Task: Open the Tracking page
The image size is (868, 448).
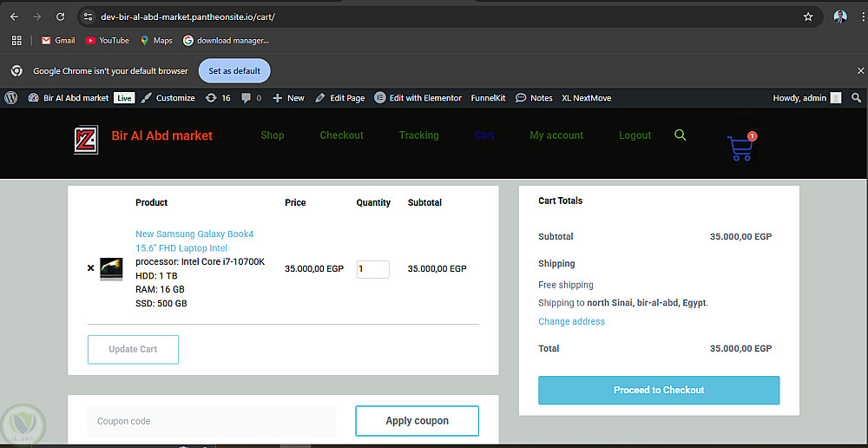Action: click(x=419, y=135)
